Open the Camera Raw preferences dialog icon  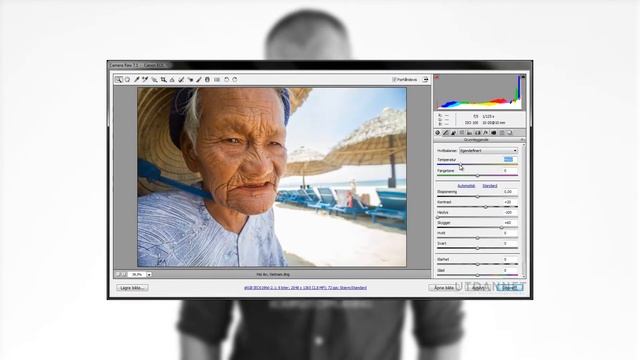pyautogui.click(x=217, y=80)
